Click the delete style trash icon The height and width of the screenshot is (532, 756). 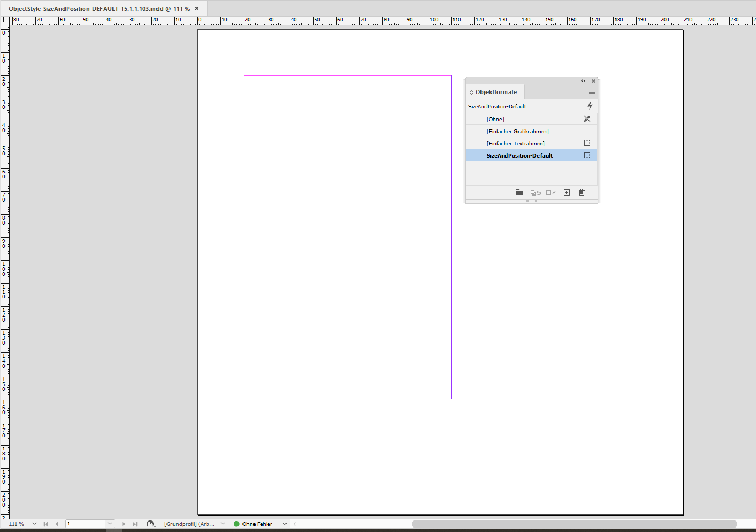tap(581, 192)
